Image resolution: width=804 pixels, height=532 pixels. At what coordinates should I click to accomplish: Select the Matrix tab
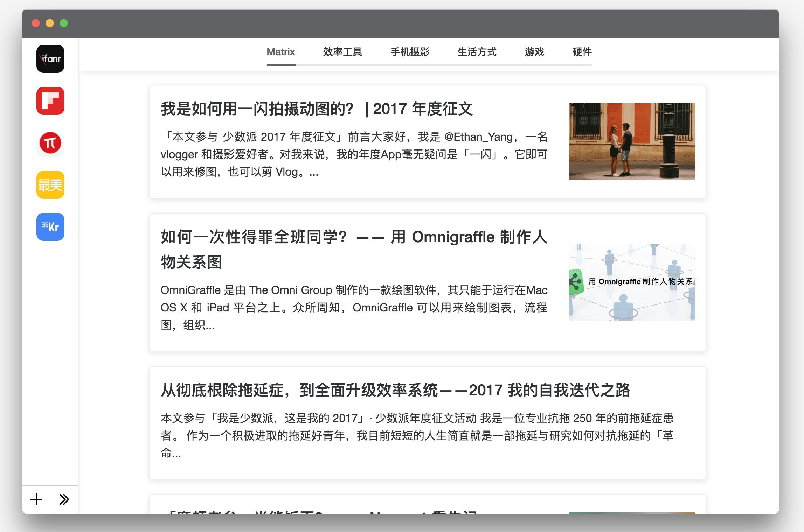pyautogui.click(x=280, y=52)
